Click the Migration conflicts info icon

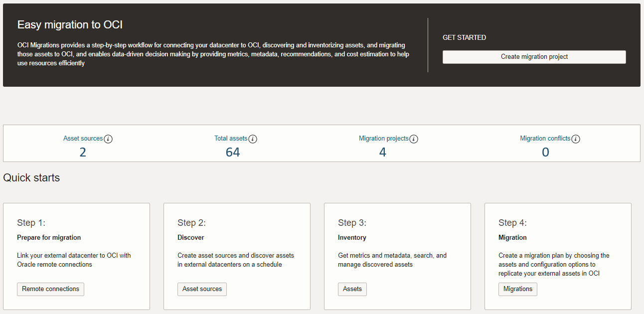576,139
